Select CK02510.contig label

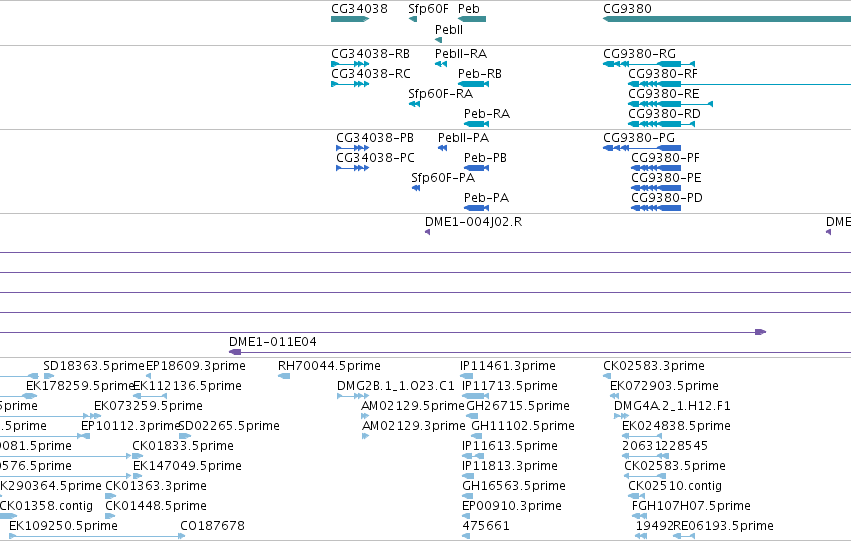[675, 487]
